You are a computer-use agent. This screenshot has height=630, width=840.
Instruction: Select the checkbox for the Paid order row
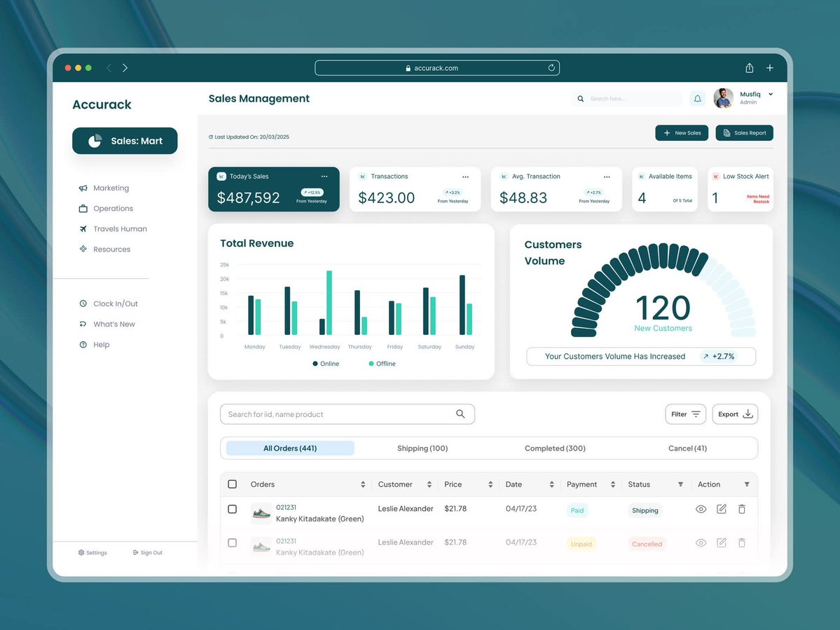[232, 509]
